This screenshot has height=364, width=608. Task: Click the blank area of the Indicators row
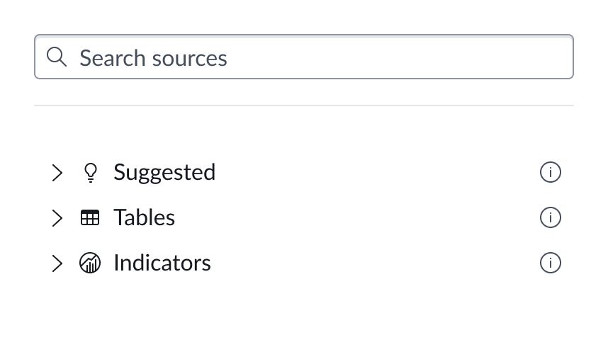tap(376, 263)
